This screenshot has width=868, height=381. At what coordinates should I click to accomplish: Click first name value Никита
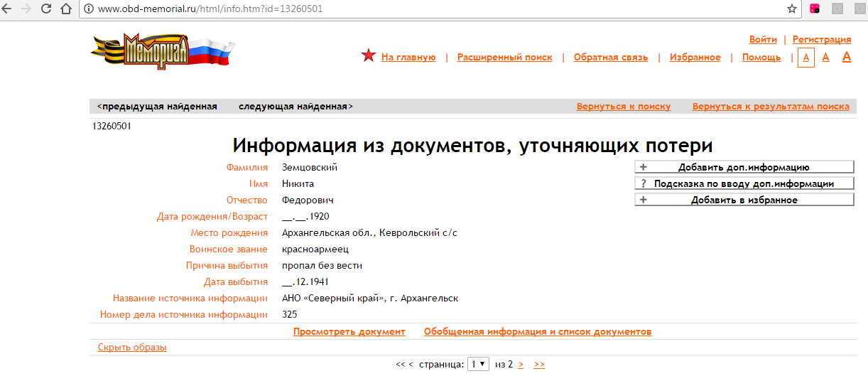point(298,184)
